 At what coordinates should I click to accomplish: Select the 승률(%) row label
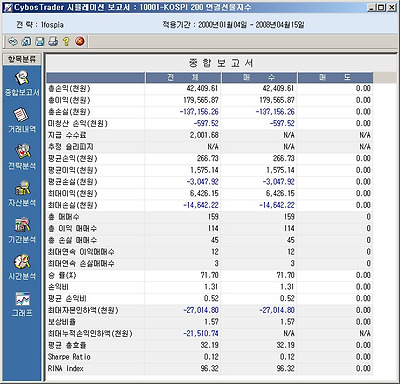pyautogui.click(x=62, y=275)
